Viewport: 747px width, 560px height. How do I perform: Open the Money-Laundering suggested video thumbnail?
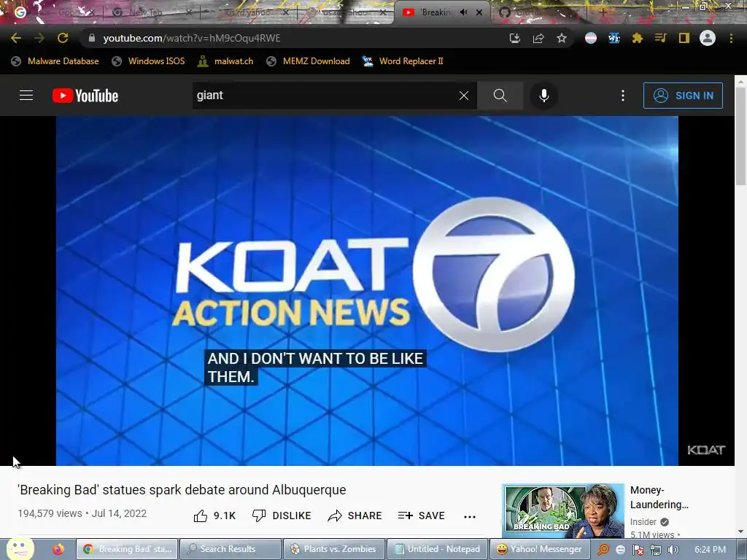click(564, 511)
